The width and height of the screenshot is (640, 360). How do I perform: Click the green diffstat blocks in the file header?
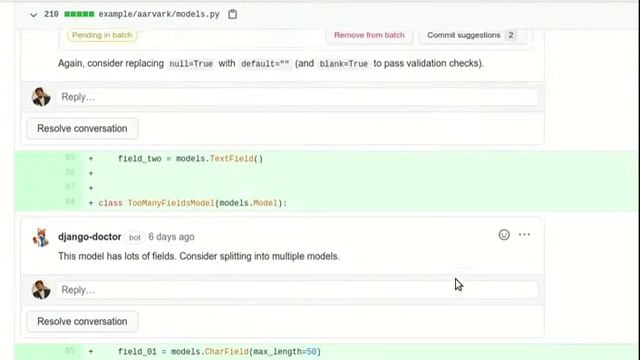point(79,14)
